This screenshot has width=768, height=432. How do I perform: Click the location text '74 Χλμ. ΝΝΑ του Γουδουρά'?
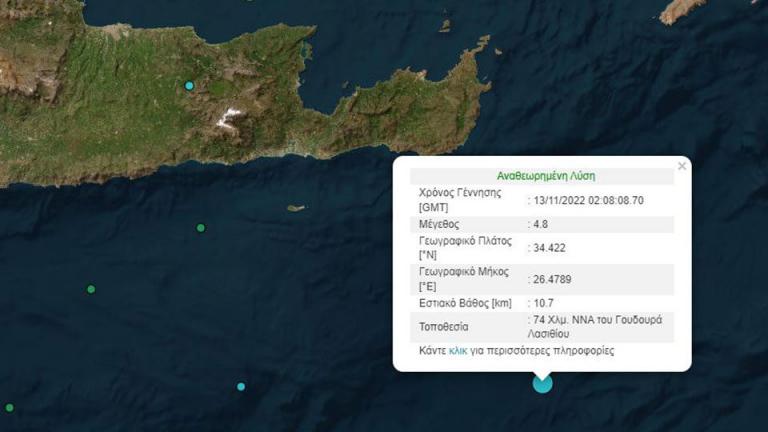[x=601, y=320]
